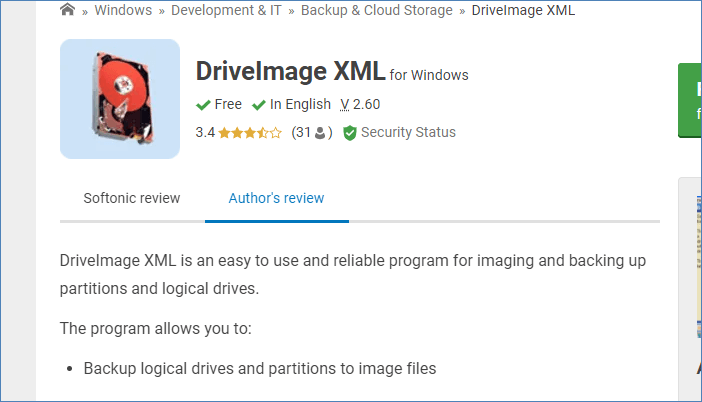The image size is (702, 402).
Task: Go to the home page via house icon
Action: tap(67, 9)
